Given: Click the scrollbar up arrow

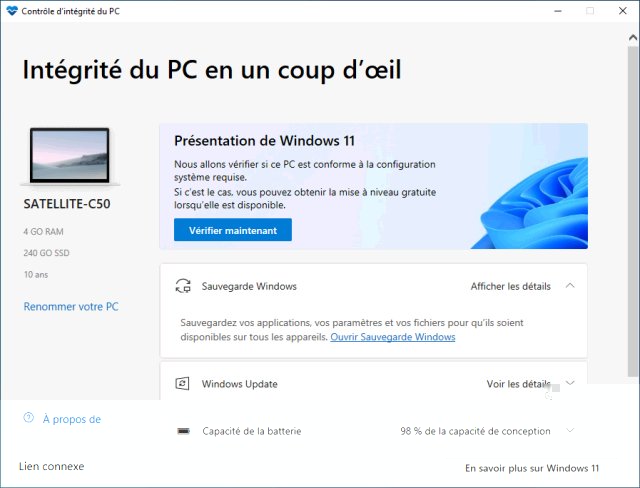Looking at the screenshot, I should coord(633,38).
